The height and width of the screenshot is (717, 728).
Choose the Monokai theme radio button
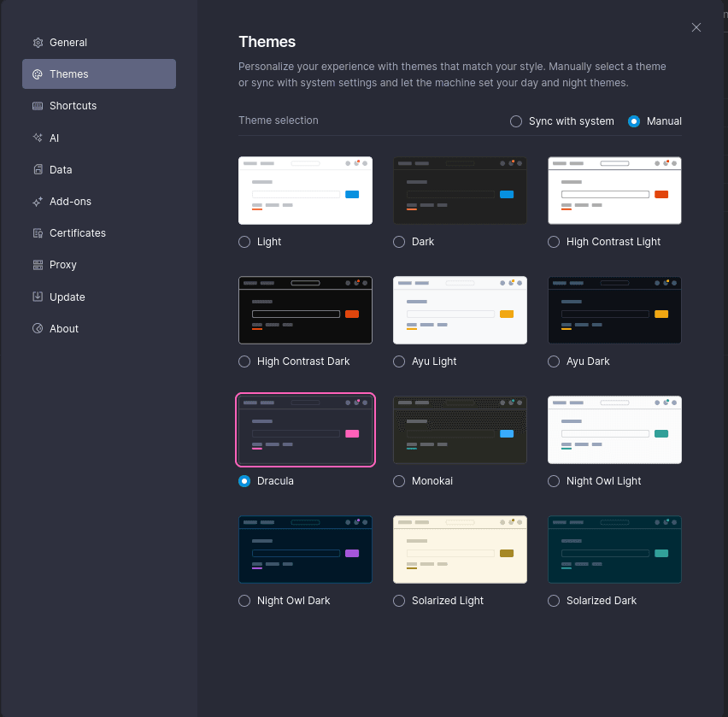[x=399, y=481]
